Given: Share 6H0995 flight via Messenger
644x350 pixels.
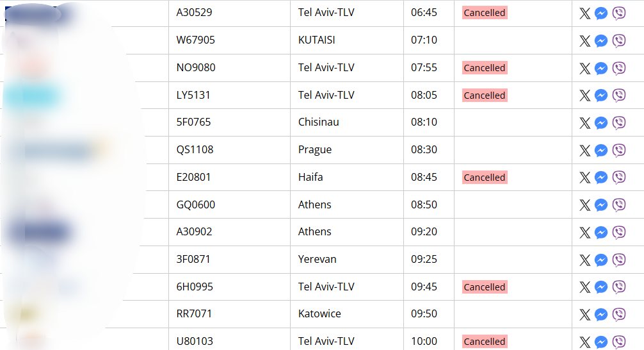Looking at the screenshot, I should click(x=601, y=287).
